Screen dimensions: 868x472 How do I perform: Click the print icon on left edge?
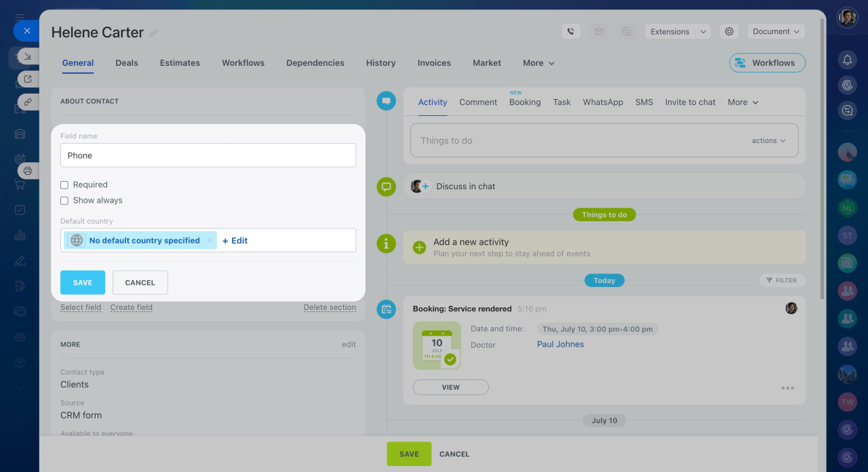click(x=28, y=171)
